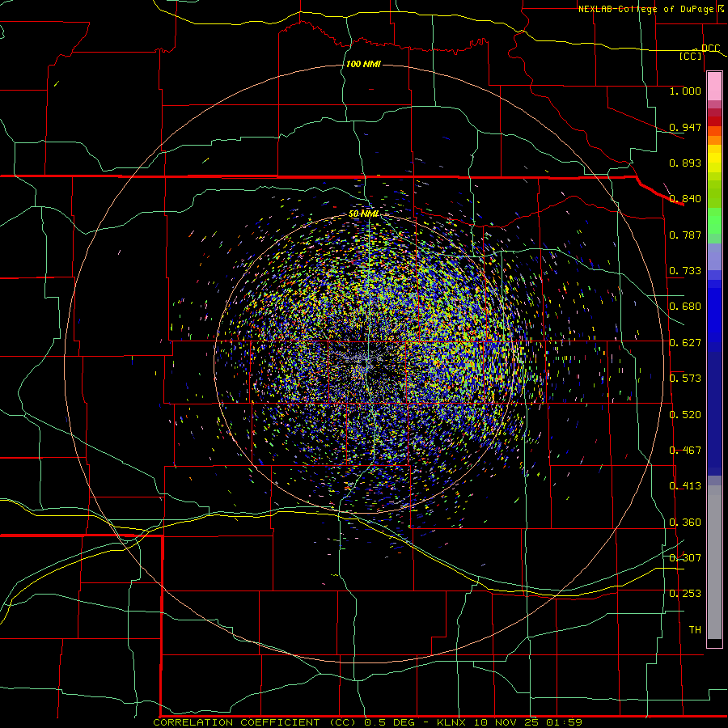Select the 0.787 scale value
The height and width of the screenshot is (728, 728).
685,235
